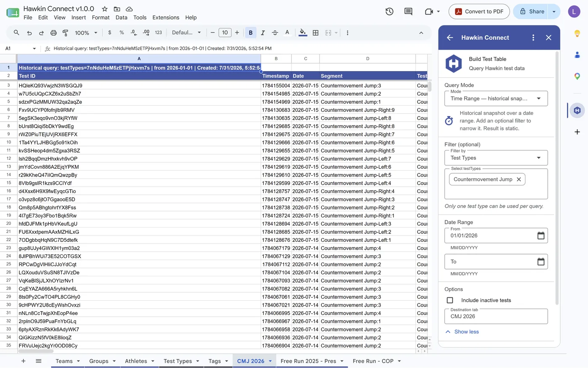This screenshot has height=368, width=588.
Task: Collapse options with Show less
Action: (x=462, y=332)
